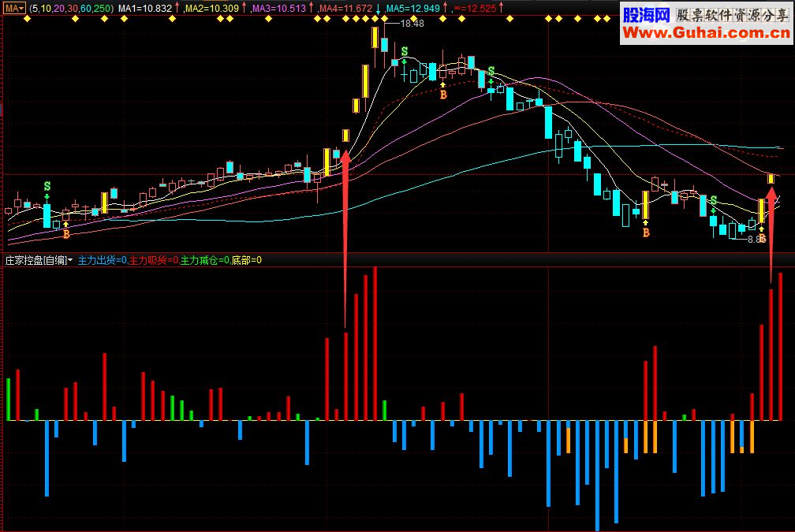Image resolution: width=795 pixels, height=532 pixels.
Task: Click the 主力减仓=0 indicator label
Action: point(205,260)
